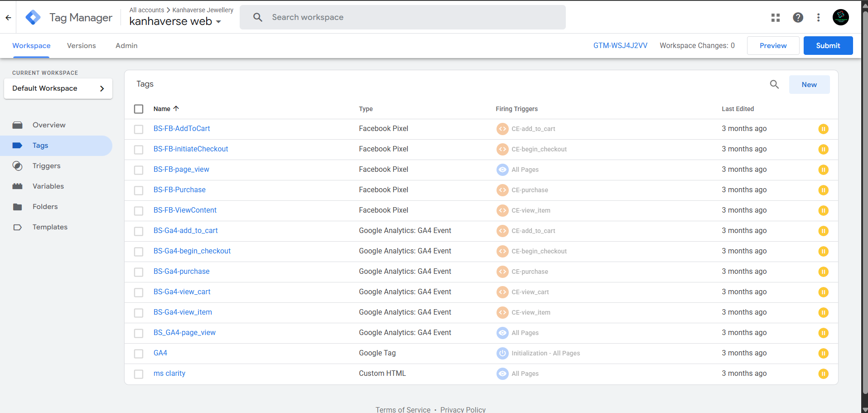Go to the Admin tab

coord(126,46)
